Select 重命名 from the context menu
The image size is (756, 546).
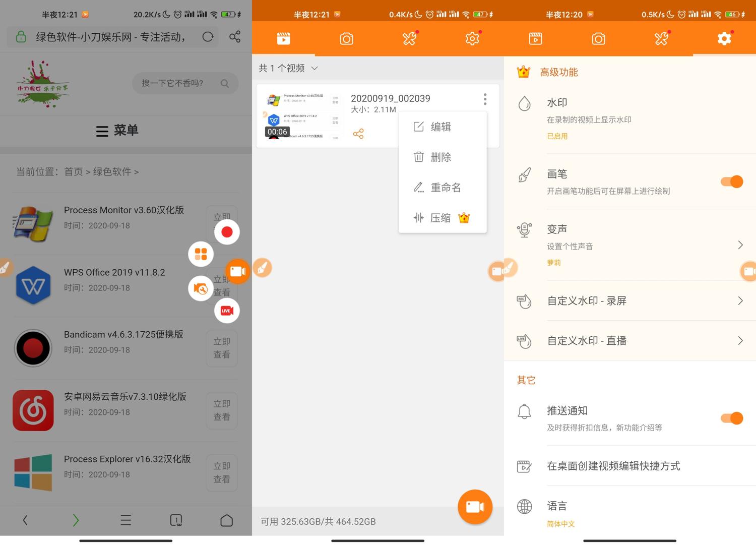pyautogui.click(x=446, y=188)
